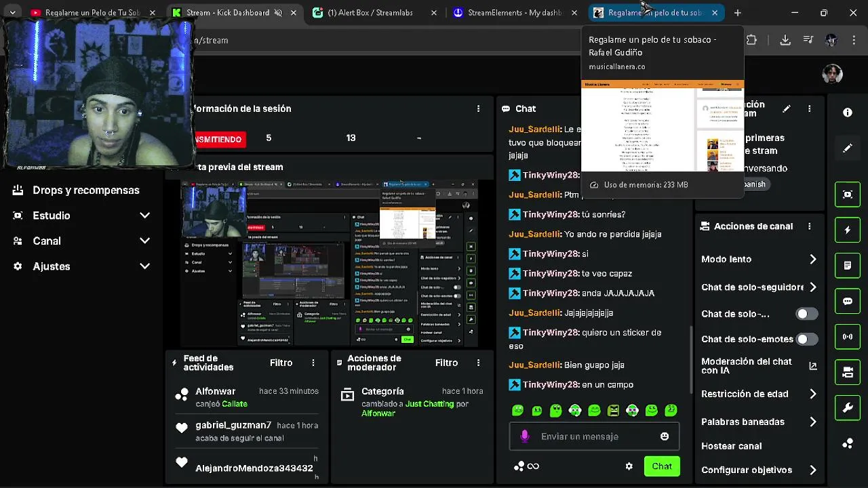The image size is (868, 488).
Task: Open the wrench tools icon in right sidebar
Action: tap(848, 407)
